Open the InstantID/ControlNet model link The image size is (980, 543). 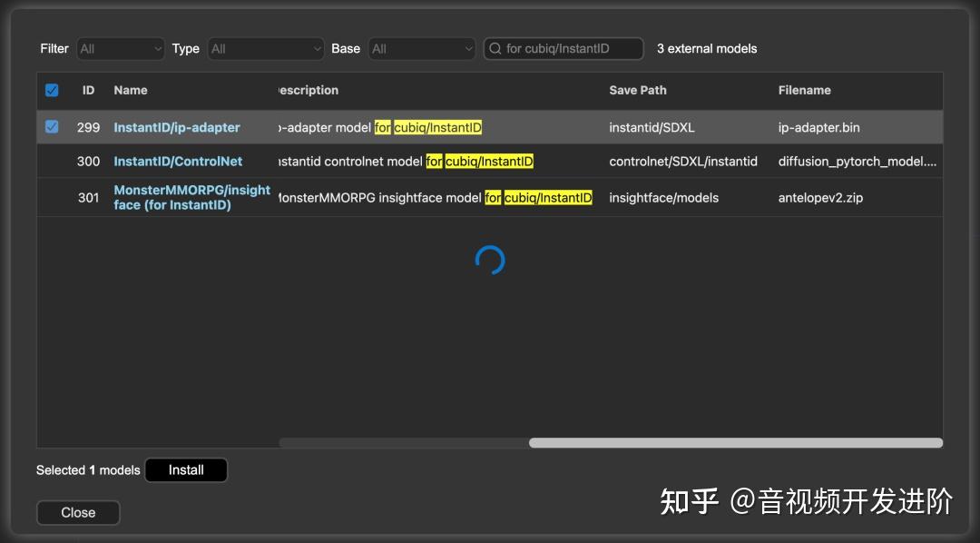pos(177,161)
